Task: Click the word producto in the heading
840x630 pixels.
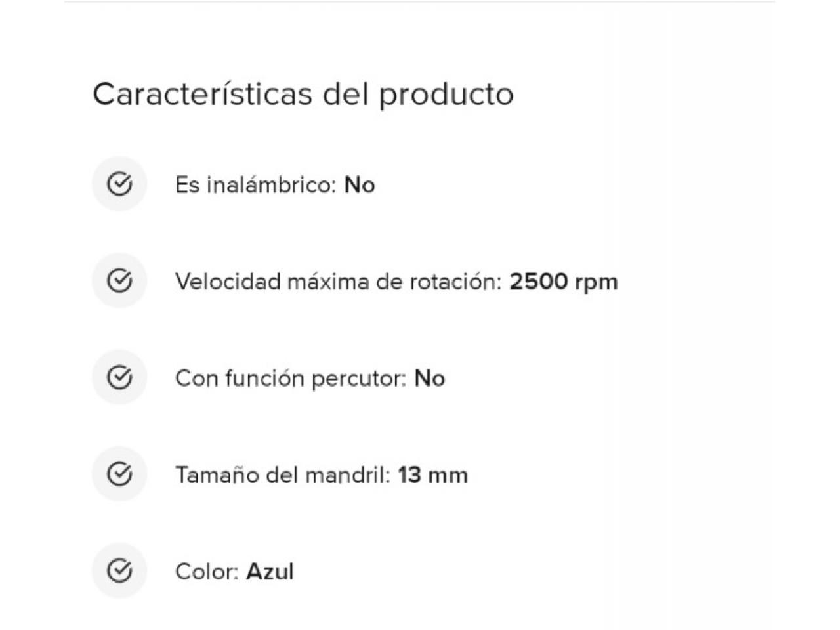Action: coord(446,95)
